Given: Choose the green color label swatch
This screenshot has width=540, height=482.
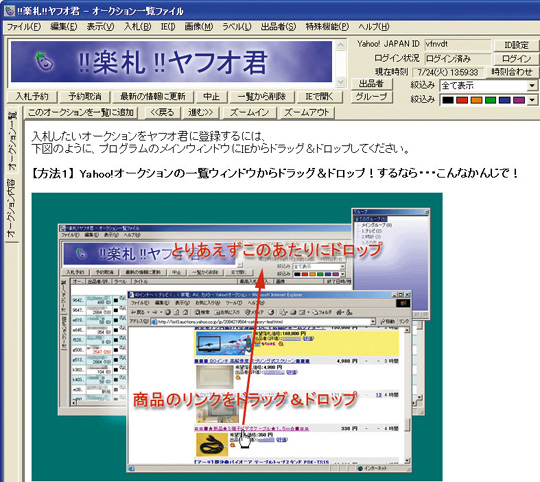Looking at the screenshot, I should coord(490,100).
